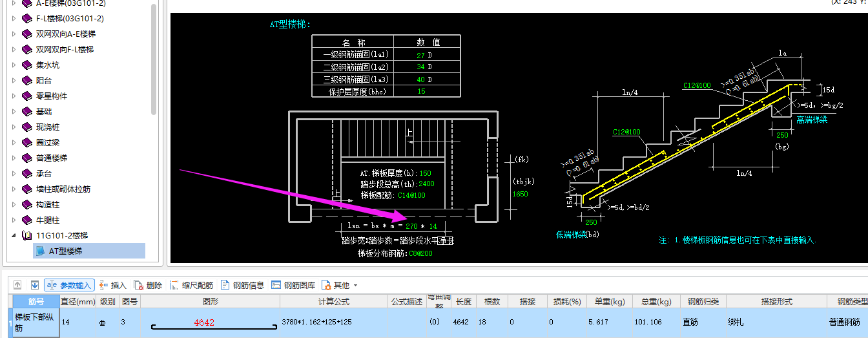The height and width of the screenshot is (338, 868).
Task: Edit the stair slab thickness value 150
Action: (425, 173)
